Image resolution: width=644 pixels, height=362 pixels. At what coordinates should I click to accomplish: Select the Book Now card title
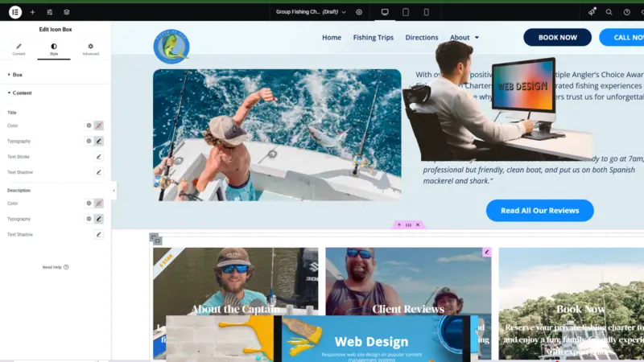pyautogui.click(x=580, y=309)
